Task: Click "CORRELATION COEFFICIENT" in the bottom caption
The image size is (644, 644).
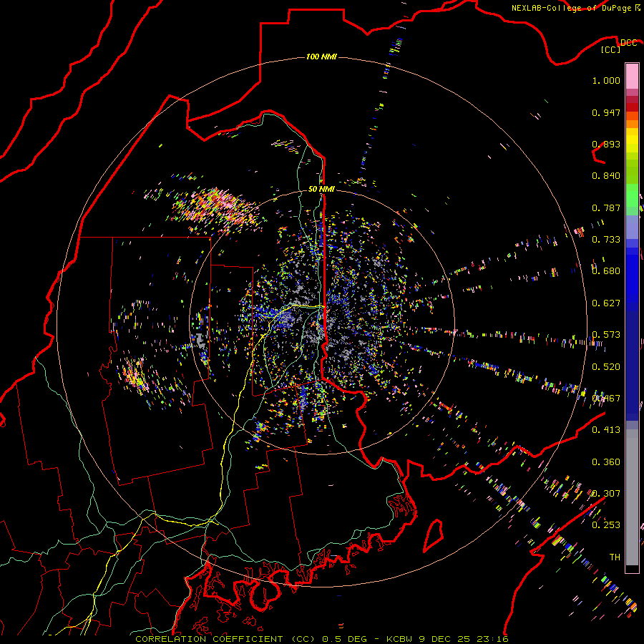Action: (x=209, y=639)
